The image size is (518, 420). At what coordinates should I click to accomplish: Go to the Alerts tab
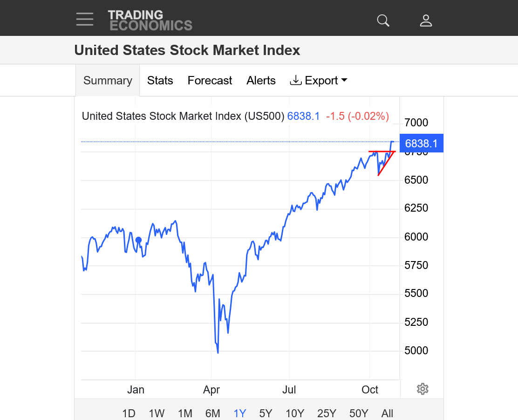click(261, 81)
